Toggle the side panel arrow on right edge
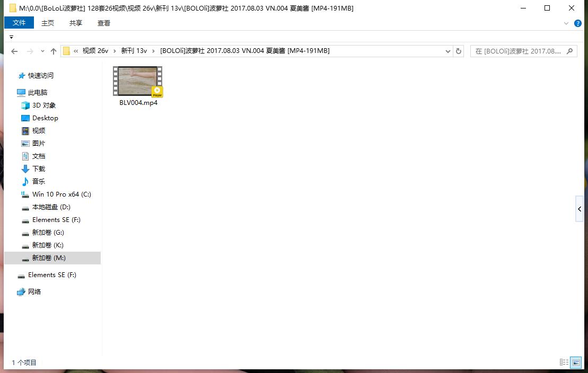 point(580,209)
